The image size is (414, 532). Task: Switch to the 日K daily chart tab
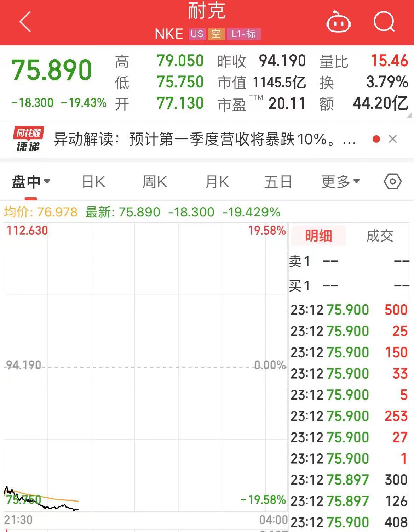coord(93,181)
